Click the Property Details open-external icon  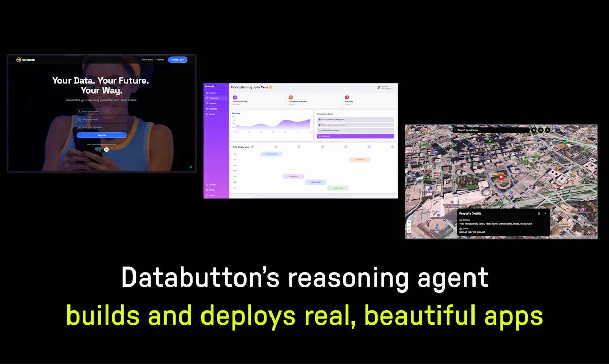[539, 213]
